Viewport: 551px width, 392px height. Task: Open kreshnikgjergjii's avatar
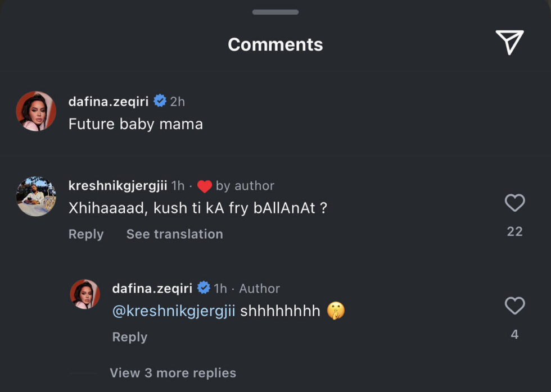click(36, 197)
